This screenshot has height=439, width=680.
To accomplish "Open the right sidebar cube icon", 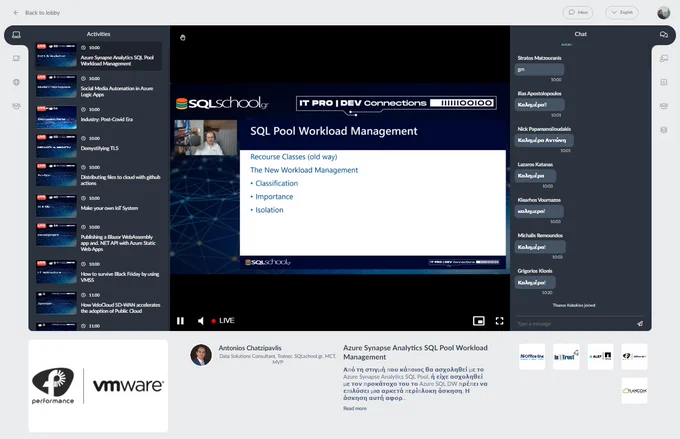I will 664,130.
